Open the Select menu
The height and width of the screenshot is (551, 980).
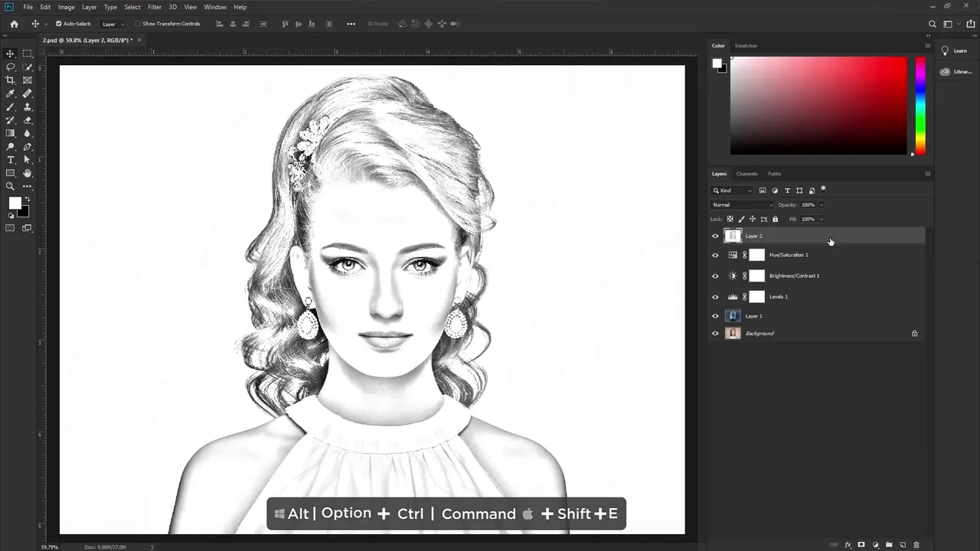pyautogui.click(x=132, y=7)
